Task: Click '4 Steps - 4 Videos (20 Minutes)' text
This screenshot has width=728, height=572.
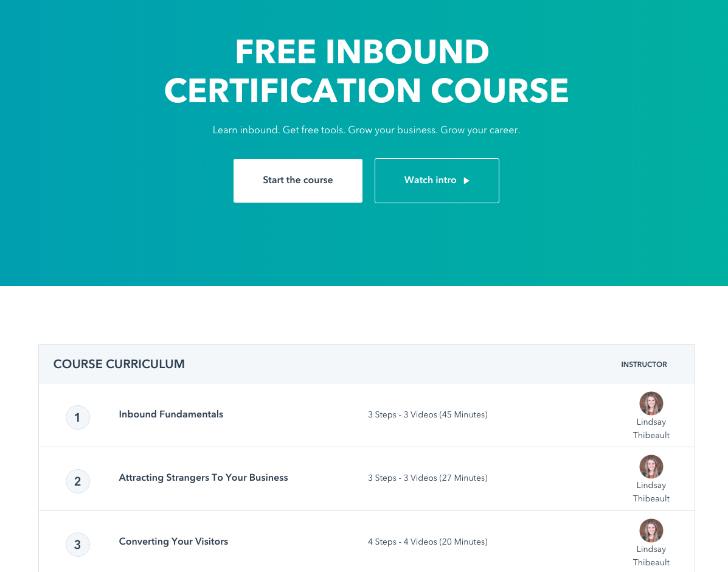Action: pyautogui.click(x=428, y=542)
